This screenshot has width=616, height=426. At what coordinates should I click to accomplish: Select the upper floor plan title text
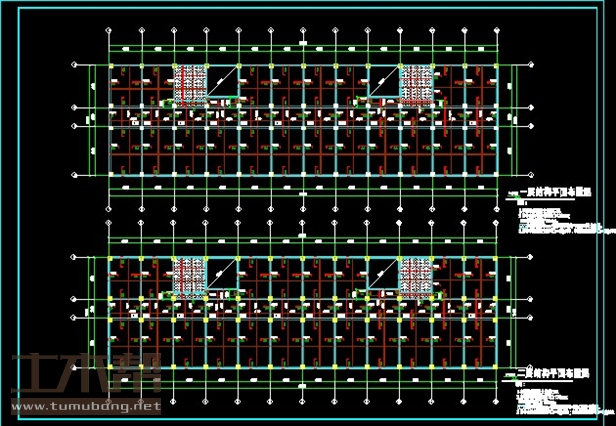[550, 195]
